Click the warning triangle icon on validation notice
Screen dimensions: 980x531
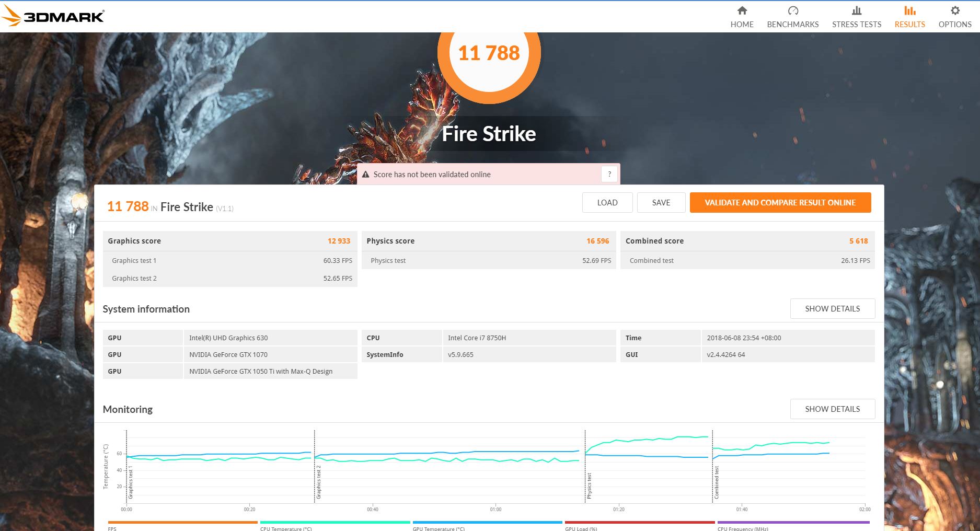(365, 175)
